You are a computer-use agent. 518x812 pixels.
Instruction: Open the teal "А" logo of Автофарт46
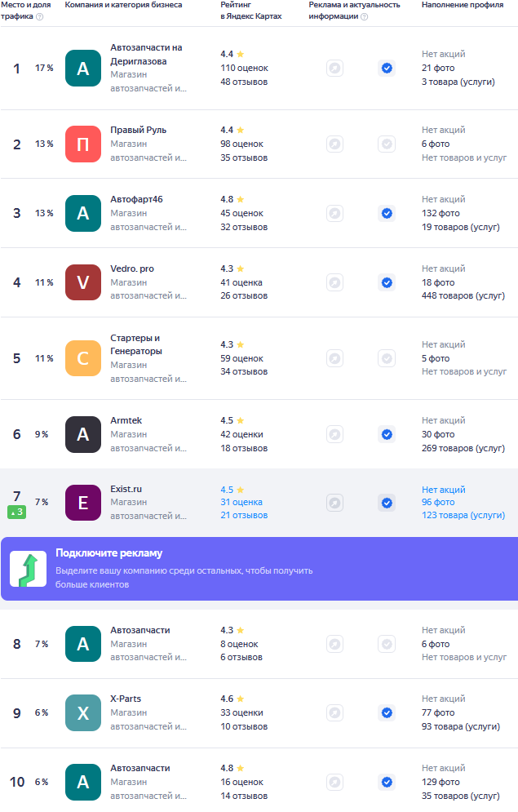click(83, 213)
